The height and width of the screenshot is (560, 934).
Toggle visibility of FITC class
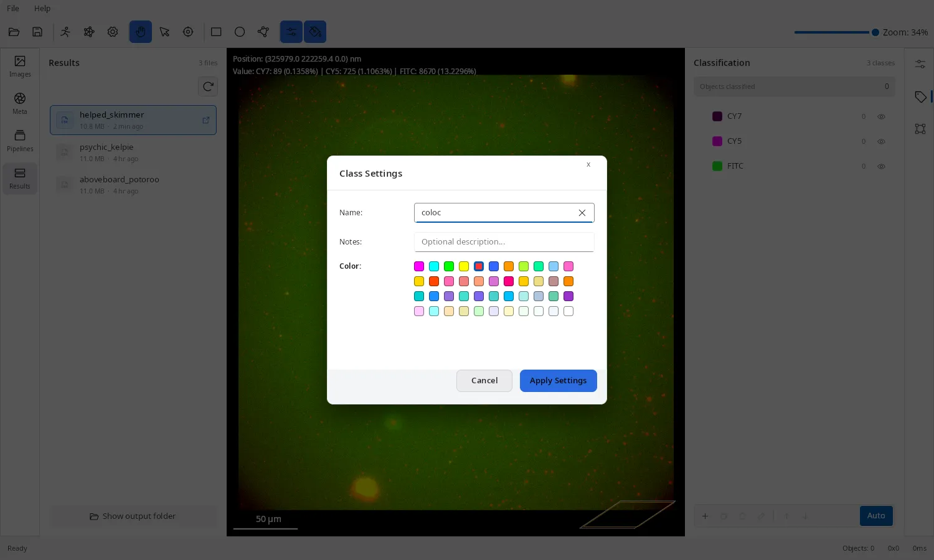[x=881, y=166]
